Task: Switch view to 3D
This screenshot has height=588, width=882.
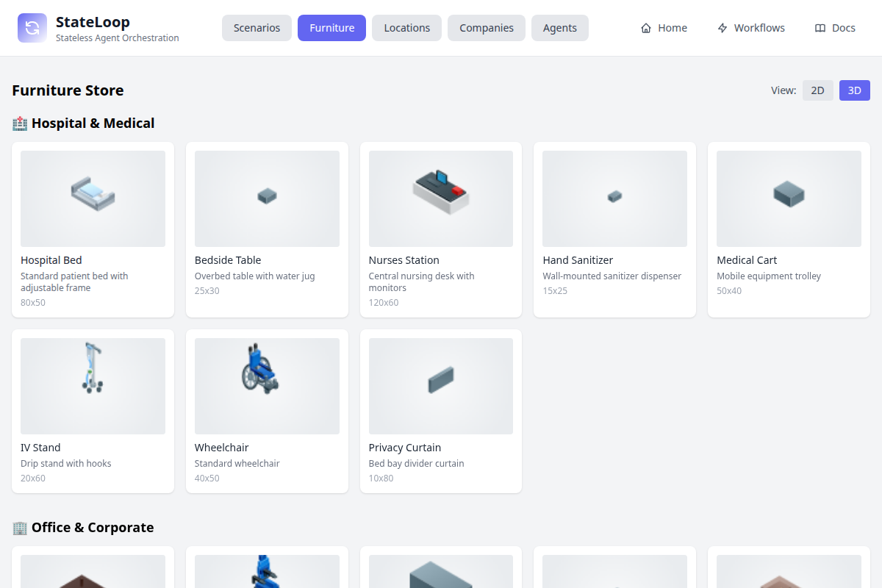Action: (x=854, y=90)
